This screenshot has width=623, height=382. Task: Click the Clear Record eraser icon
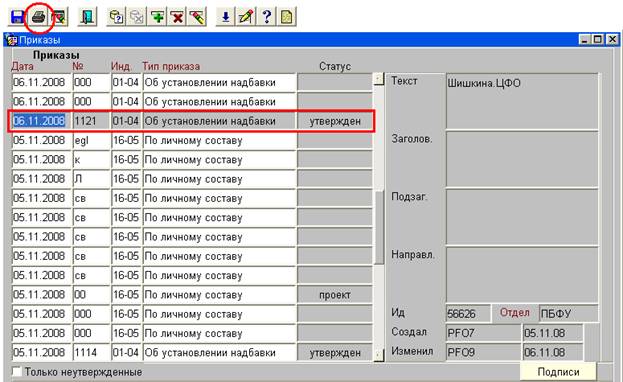tap(197, 17)
